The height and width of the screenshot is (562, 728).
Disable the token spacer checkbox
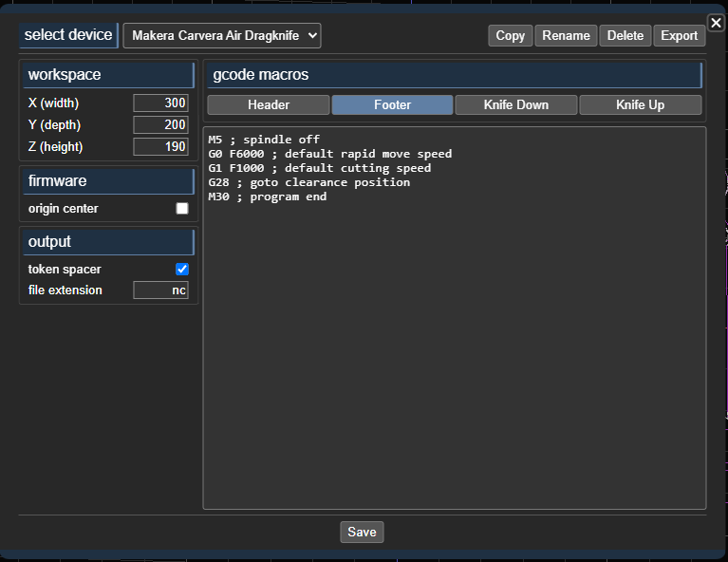coord(182,270)
